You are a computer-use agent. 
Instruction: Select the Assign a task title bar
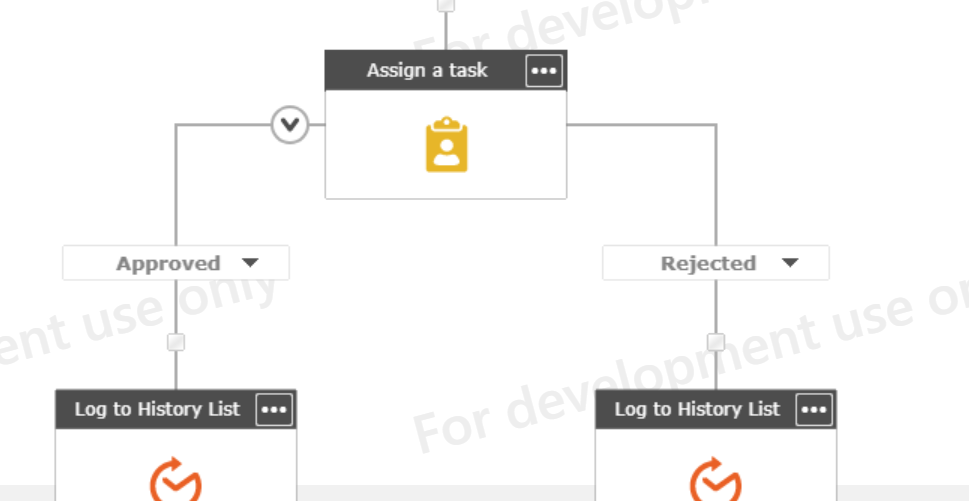click(426, 71)
